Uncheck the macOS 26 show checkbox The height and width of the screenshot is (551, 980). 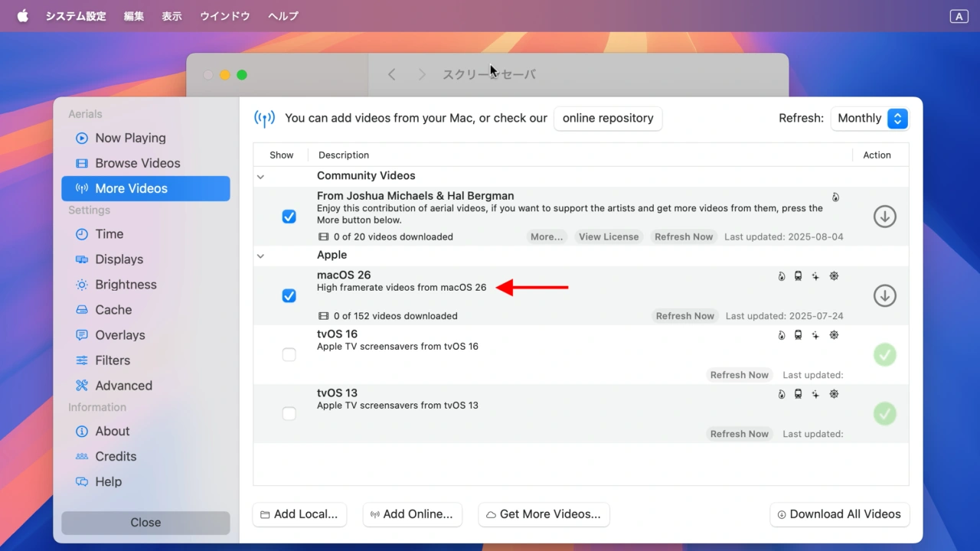[x=289, y=295]
